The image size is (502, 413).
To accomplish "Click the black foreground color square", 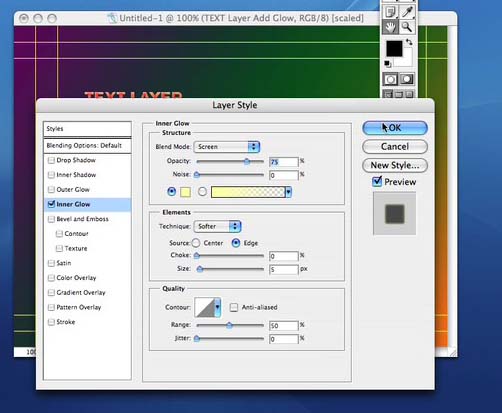I will [394, 49].
